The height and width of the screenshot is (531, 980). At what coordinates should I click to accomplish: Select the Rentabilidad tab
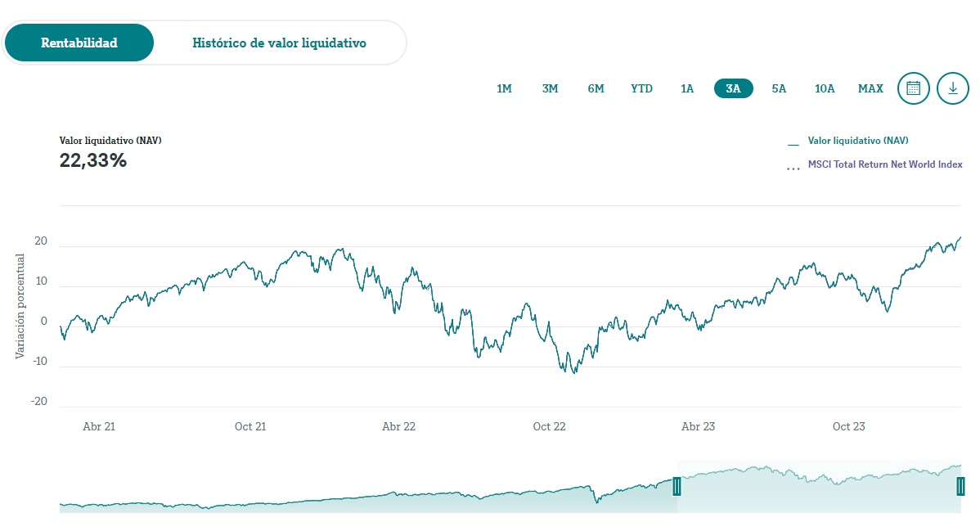(x=79, y=43)
